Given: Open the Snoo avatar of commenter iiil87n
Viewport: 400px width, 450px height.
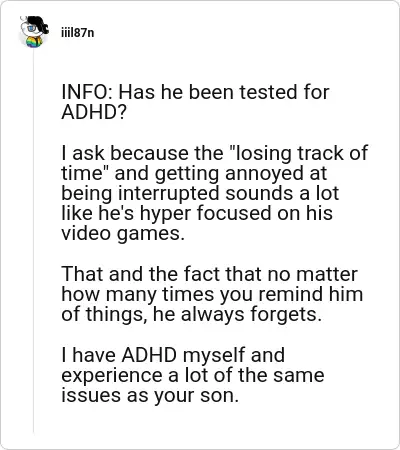Looking at the screenshot, I should click(34, 32).
